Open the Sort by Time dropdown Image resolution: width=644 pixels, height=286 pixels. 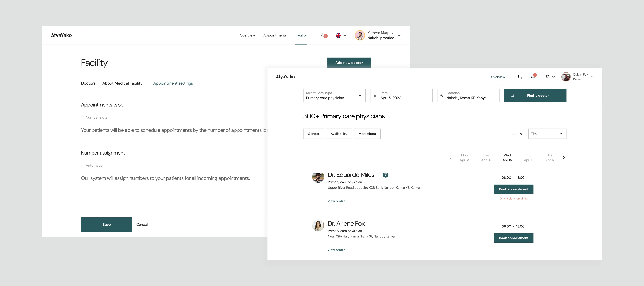(x=547, y=134)
